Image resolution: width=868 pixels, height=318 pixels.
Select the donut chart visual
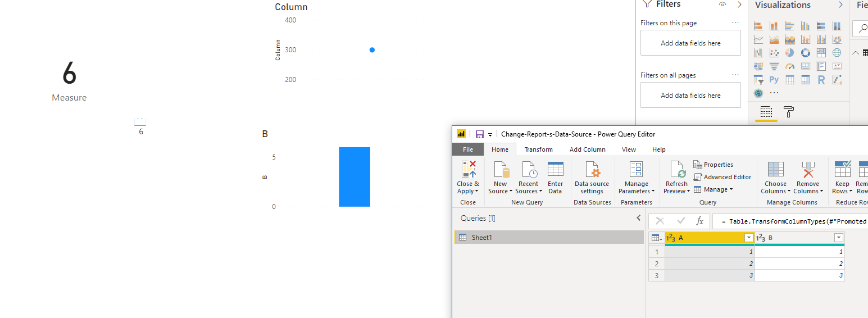[x=806, y=53]
